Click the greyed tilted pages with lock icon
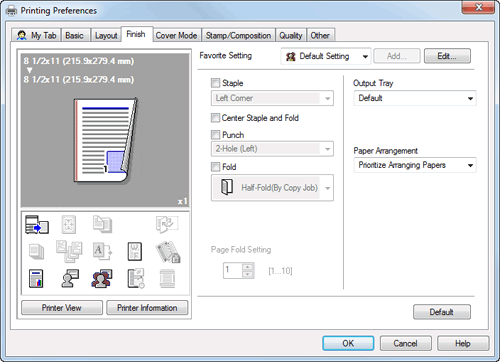This screenshot has height=362, width=500. [x=168, y=252]
